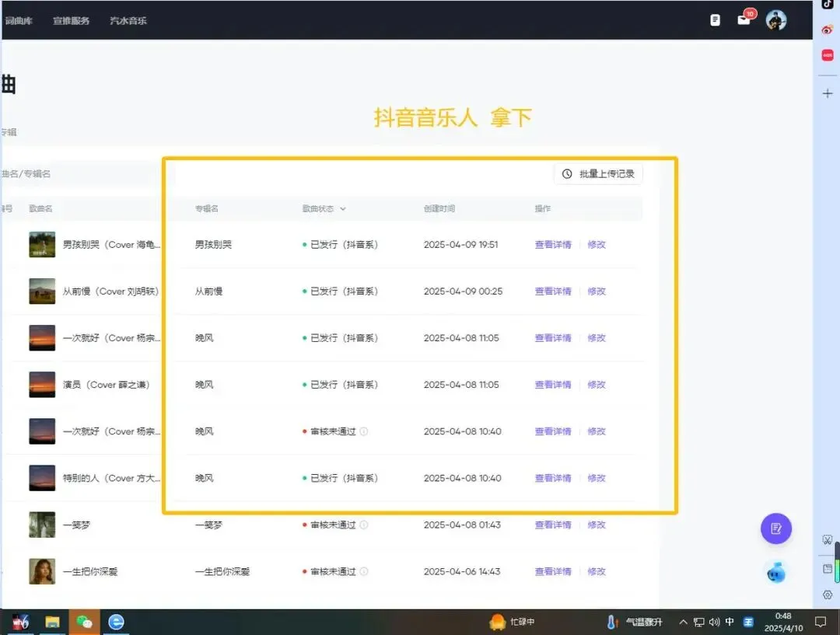Open the volume control in system tray
This screenshot has width=840, height=635.
714,622
